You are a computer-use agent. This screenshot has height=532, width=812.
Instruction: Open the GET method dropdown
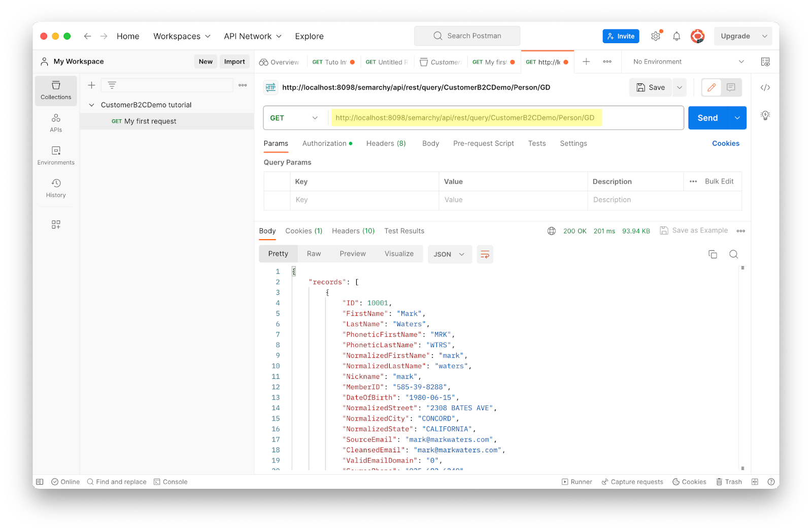(x=294, y=118)
